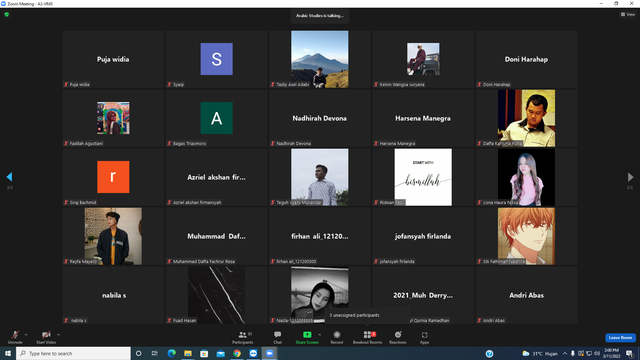
Task: Select Andri Abas tile
Action: (x=527, y=295)
